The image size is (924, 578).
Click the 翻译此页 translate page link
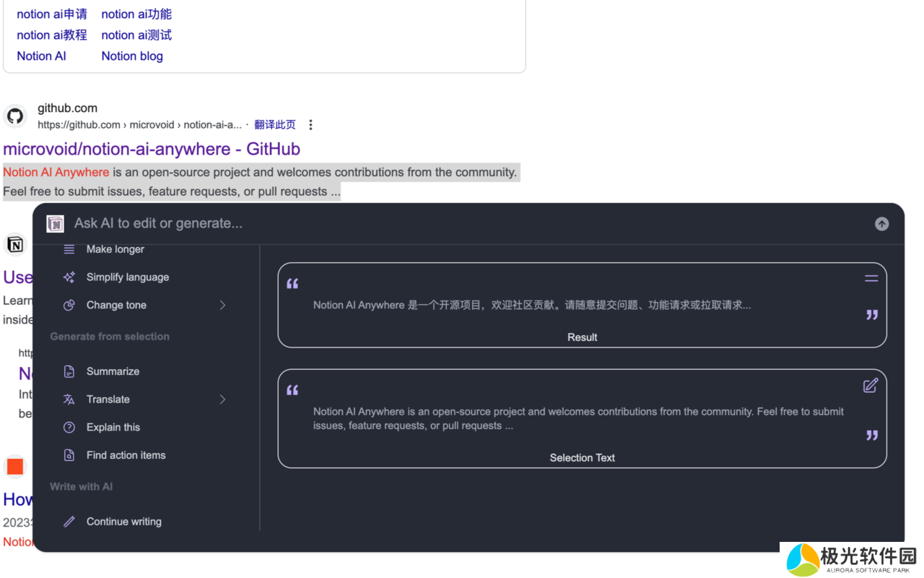tap(275, 125)
